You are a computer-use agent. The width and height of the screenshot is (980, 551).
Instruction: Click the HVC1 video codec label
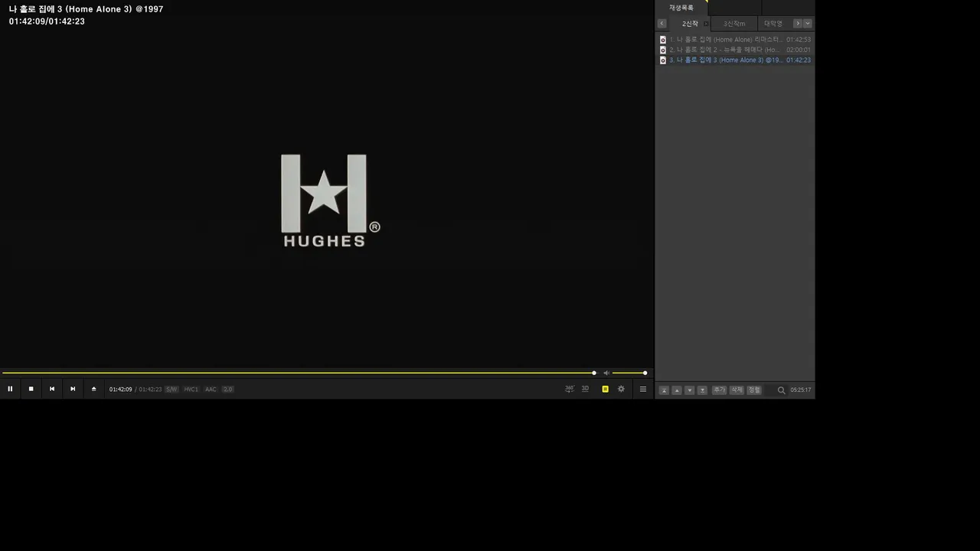tap(191, 390)
